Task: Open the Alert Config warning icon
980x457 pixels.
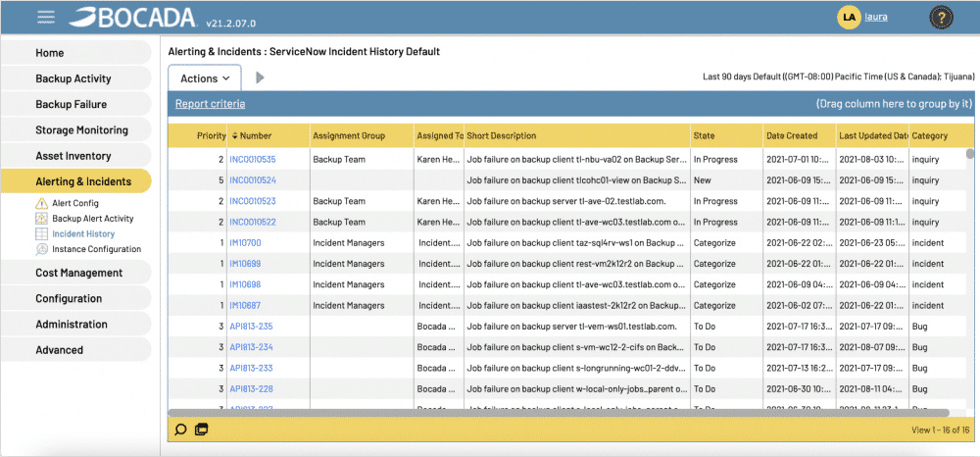Action: (x=41, y=203)
